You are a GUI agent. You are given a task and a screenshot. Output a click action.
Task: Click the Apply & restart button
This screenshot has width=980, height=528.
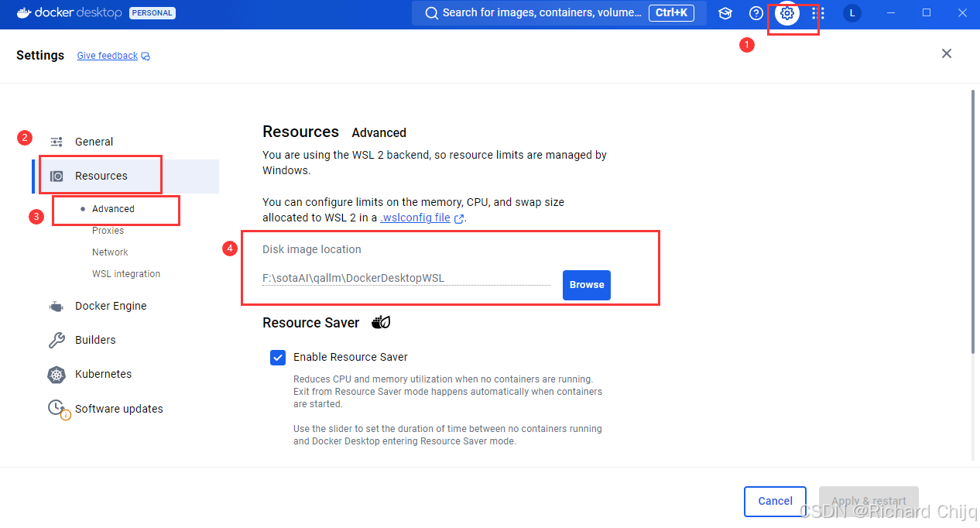869,501
